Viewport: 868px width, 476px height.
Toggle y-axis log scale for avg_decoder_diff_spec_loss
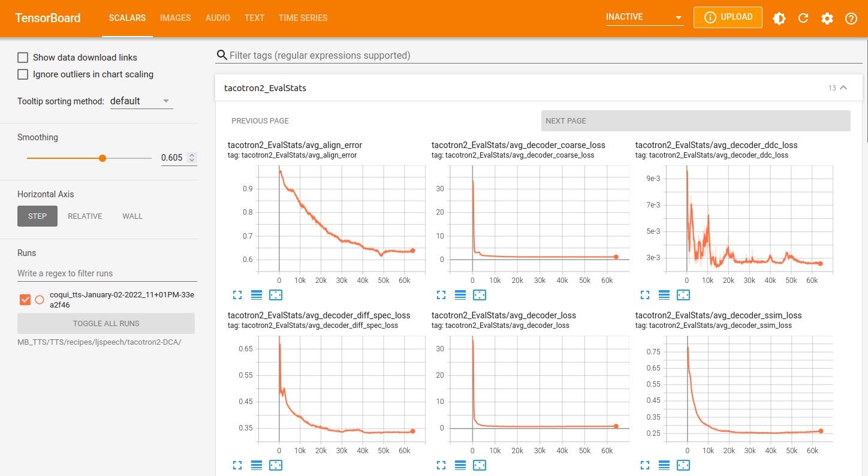point(257,465)
